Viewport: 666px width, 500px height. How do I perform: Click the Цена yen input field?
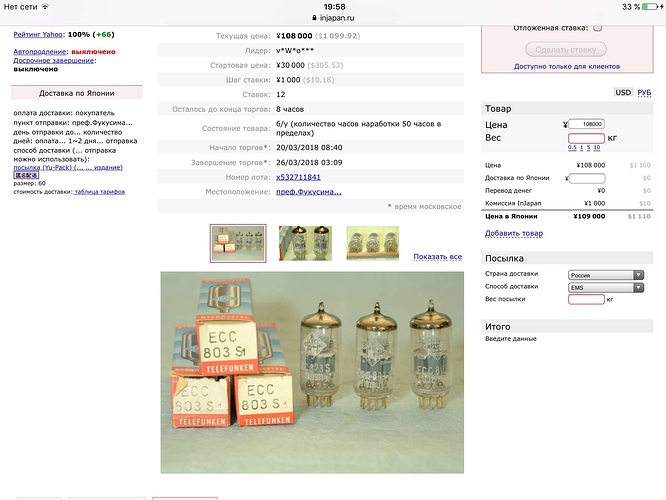tap(586, 124)
